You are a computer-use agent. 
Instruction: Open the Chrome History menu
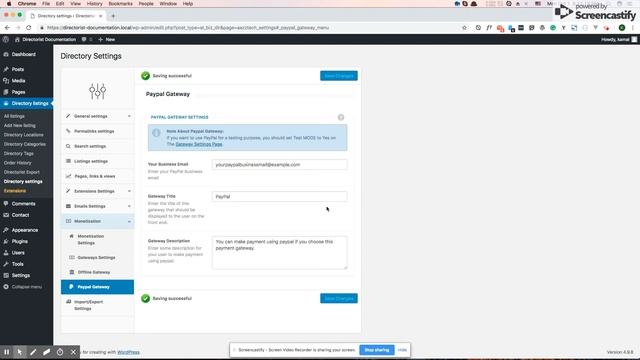coord(94,4)
